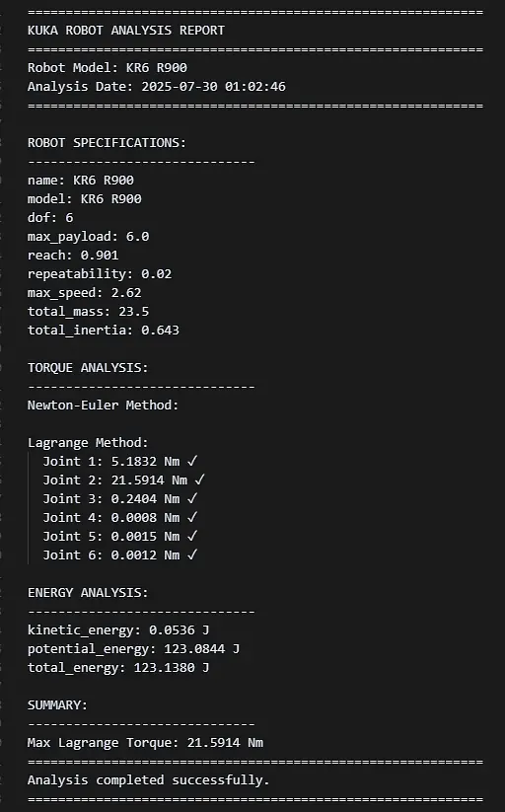Click the TORQUE ANALYSIS heading
Image resolution: width=505 pixels, height=812 pixels.
(x=88, y=367)
